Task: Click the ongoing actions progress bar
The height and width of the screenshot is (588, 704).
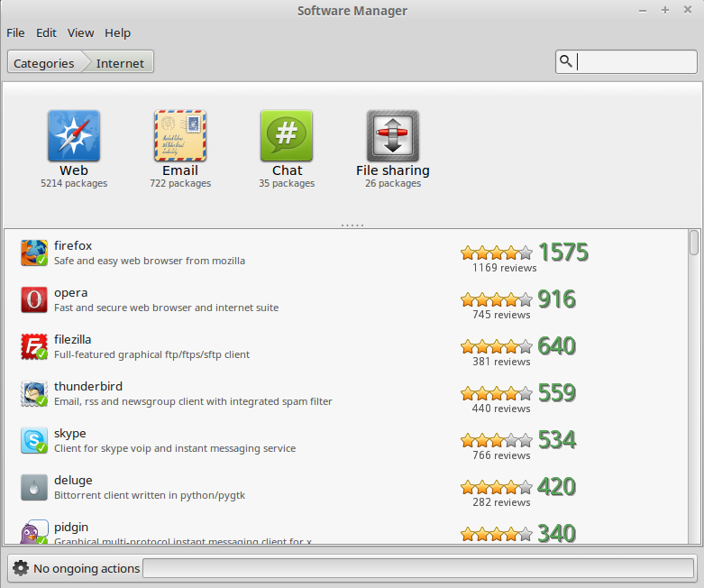Action: 418,568
